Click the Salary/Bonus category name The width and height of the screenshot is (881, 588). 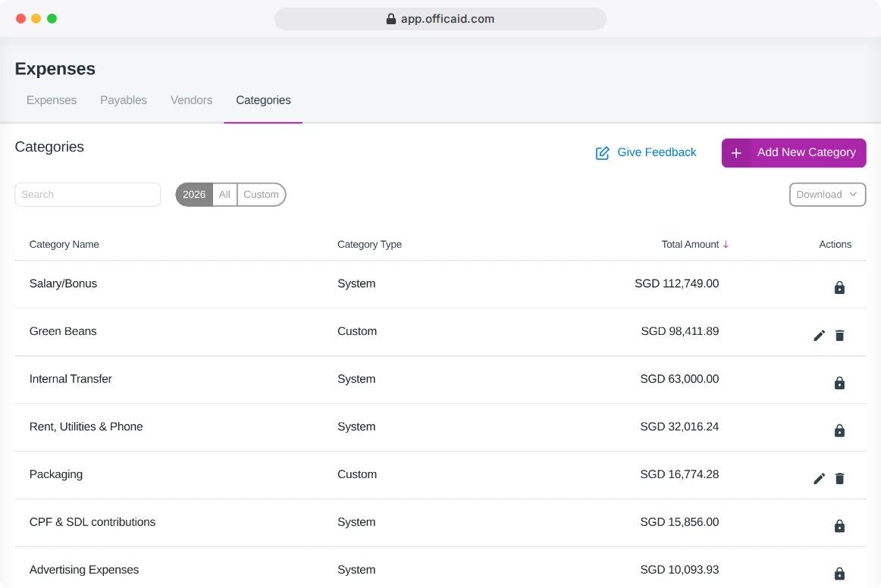coord(63,283)
